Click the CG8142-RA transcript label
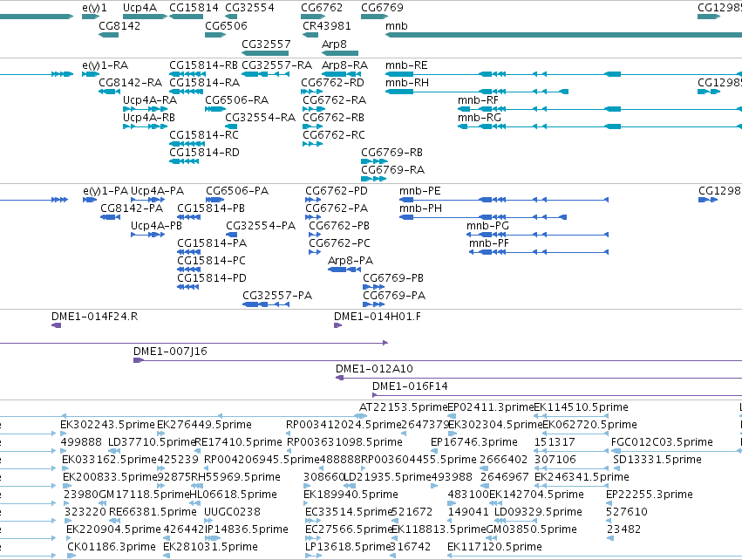This screenshot has width=742, height=560. point(130,83)
